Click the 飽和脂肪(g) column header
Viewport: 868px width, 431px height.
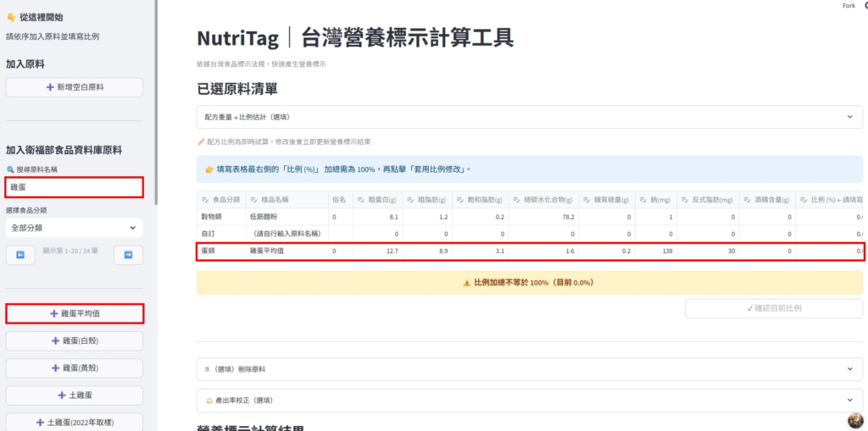[480, 200]
